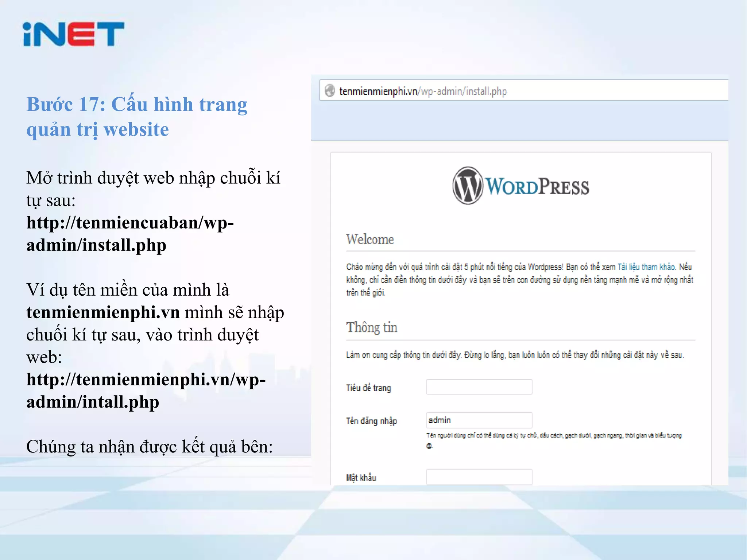
Task: Click the 'Welcome' heading
Action: 370,240
